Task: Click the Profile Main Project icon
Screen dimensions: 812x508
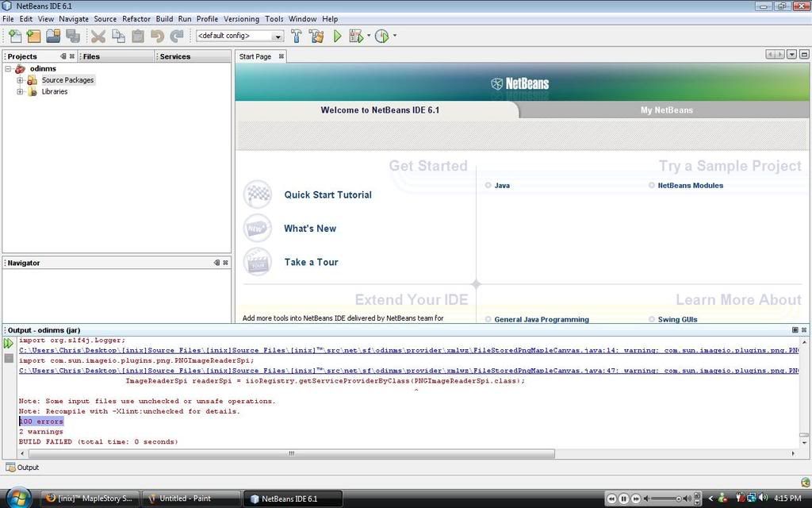Action: coord(381,35)
